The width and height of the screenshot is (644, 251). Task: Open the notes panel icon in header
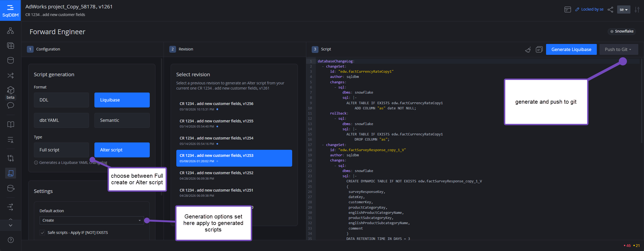click(568, 9)
